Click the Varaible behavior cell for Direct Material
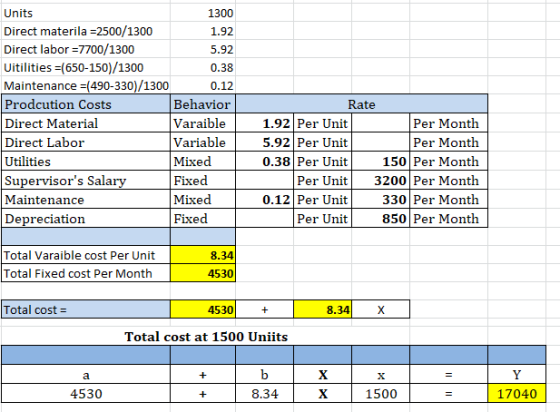The width and height of the screenshot is (560, 412). pyautogui.click(x=203, y=124)
